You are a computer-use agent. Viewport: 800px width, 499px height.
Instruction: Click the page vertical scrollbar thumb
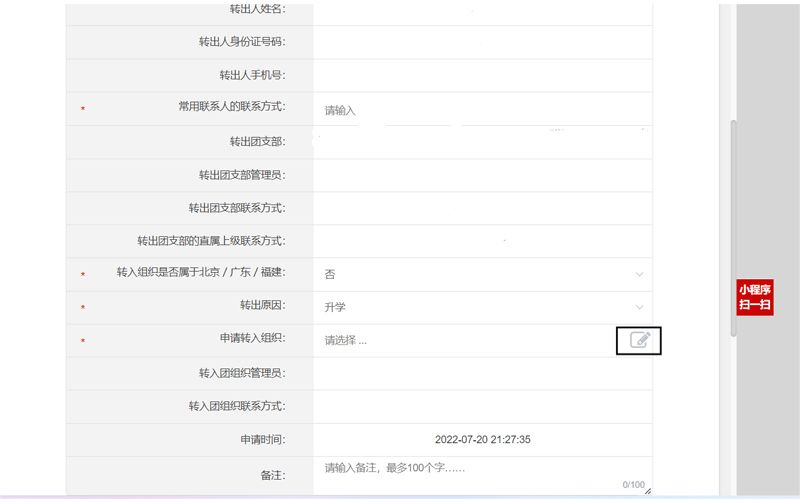(x=733, y=228)
